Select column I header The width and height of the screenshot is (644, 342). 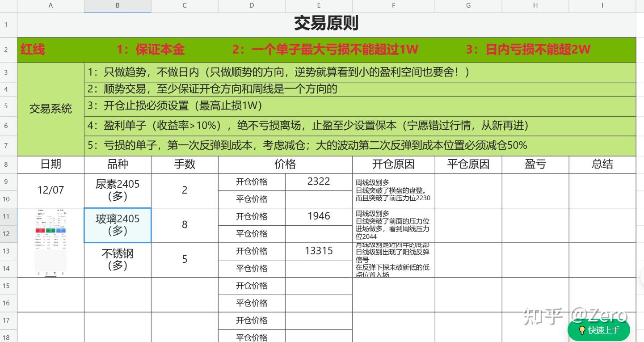point(602,6)
